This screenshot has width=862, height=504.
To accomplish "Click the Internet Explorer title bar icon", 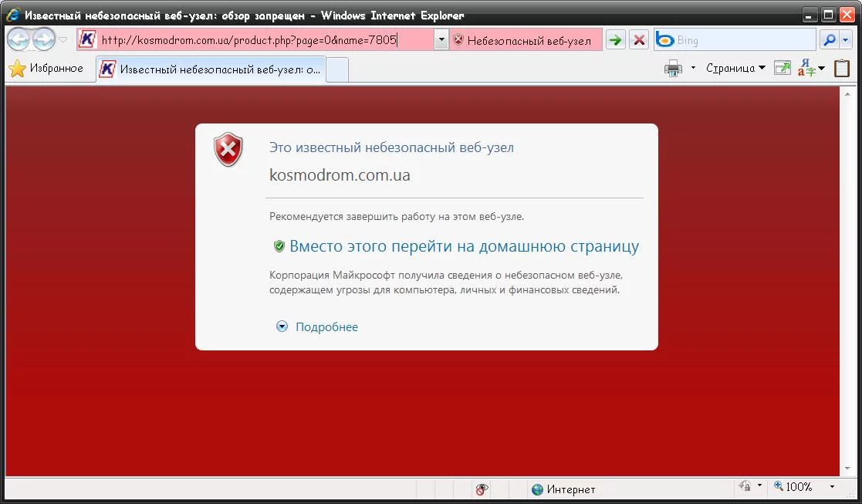I will pos(13,15).
